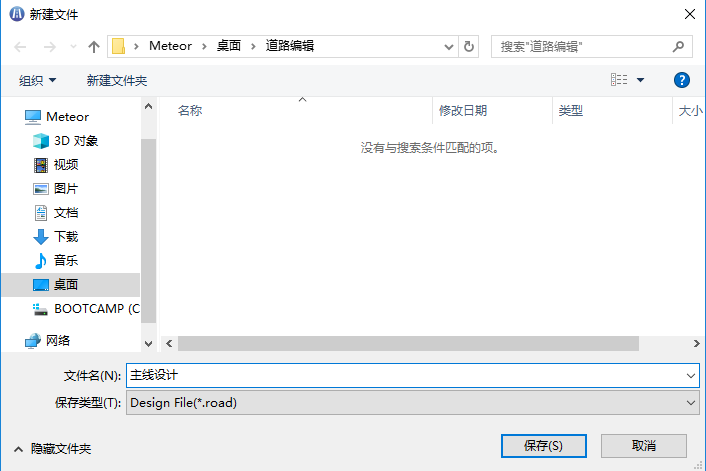
Task: Change view with the view icon
Action: [x=619, y=80]
